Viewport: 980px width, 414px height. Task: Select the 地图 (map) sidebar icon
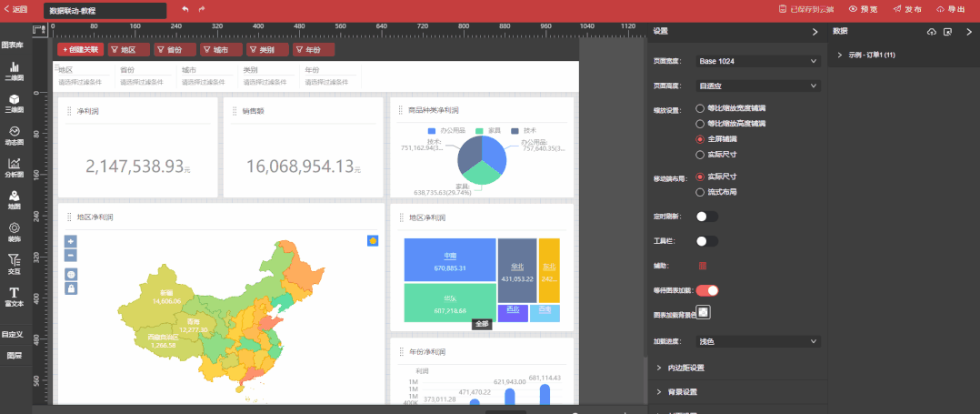pos(15,199)
